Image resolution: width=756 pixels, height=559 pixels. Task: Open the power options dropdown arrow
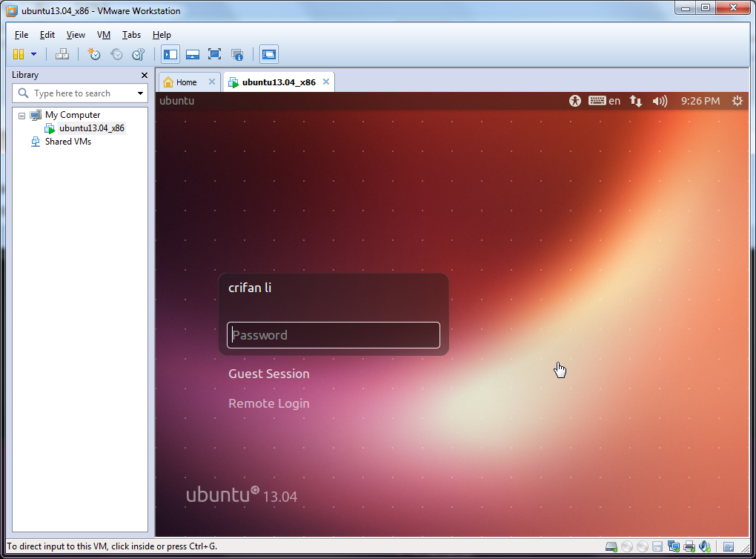[x=34, y=54]
